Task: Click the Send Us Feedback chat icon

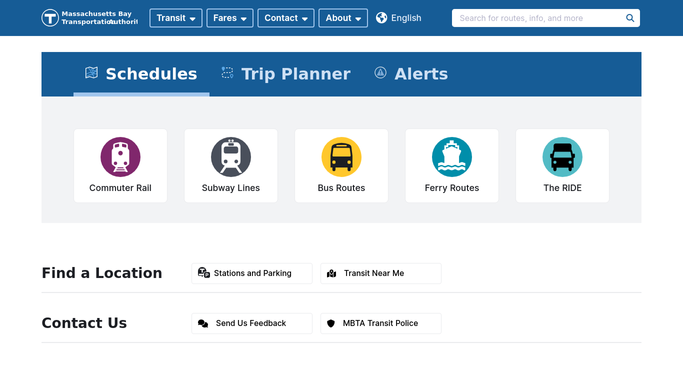Action: [x=203, y=323]
